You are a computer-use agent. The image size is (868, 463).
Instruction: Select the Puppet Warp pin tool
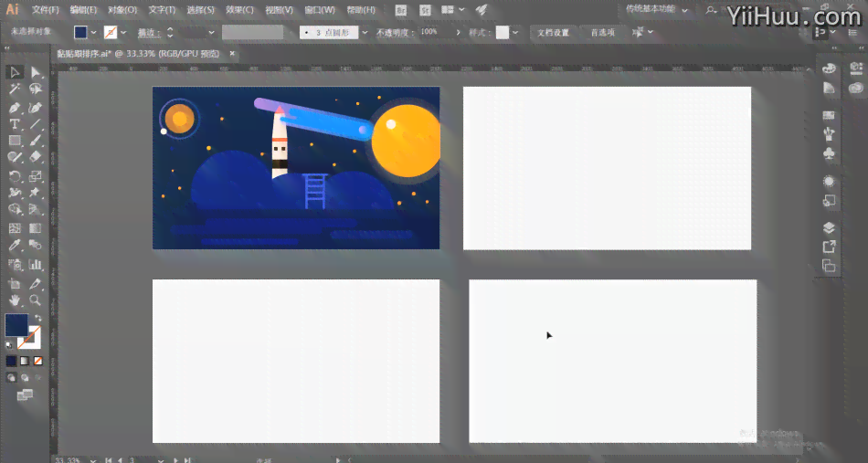coord(36,193)
